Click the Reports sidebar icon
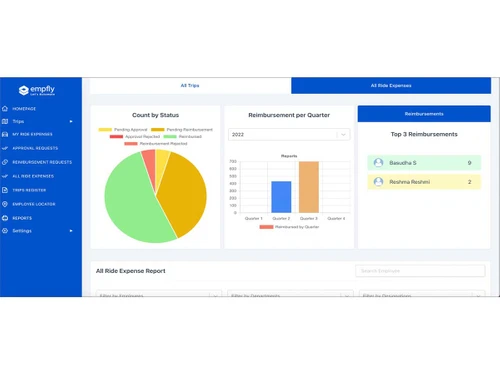 5,218
